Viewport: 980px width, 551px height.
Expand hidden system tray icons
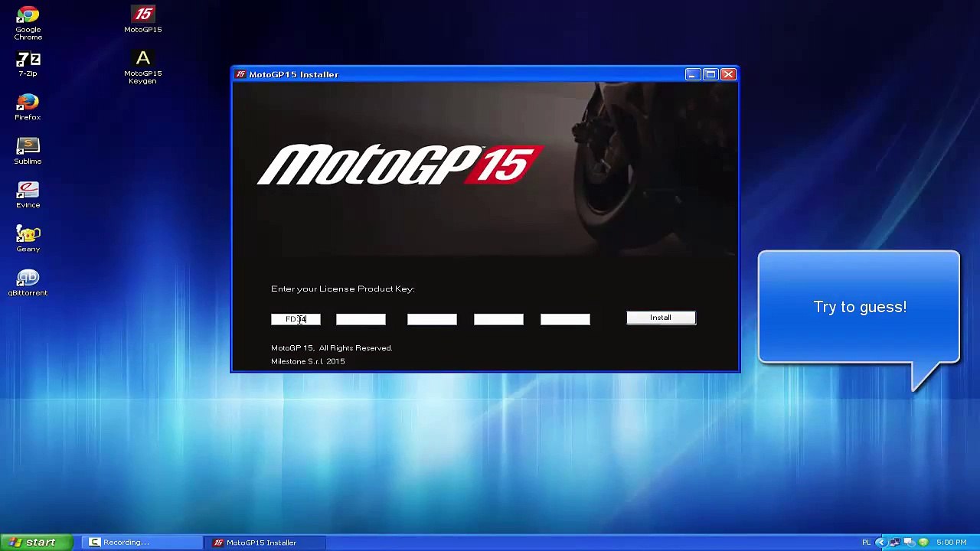tap(880, 543)
